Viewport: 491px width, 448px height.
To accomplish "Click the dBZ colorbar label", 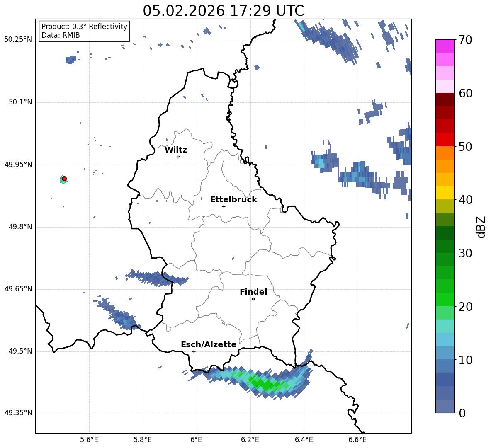I will coord(481,227).
